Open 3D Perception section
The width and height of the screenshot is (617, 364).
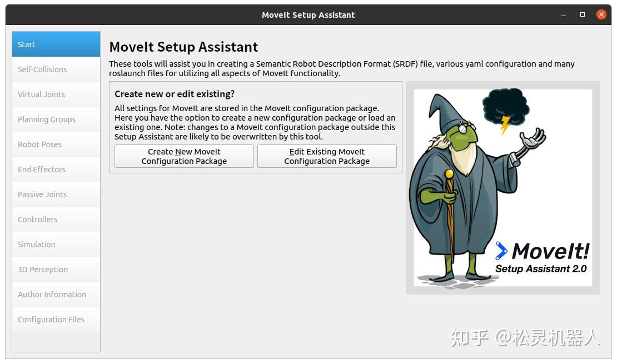[56, 270]
